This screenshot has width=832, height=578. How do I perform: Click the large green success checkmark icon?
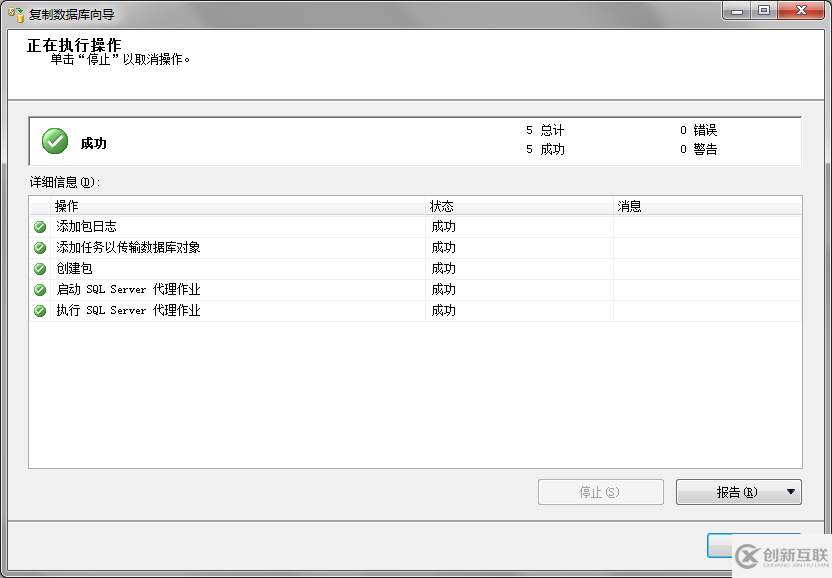pos(55,141)
